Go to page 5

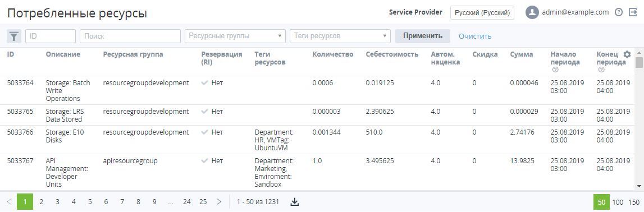(89, 202)
